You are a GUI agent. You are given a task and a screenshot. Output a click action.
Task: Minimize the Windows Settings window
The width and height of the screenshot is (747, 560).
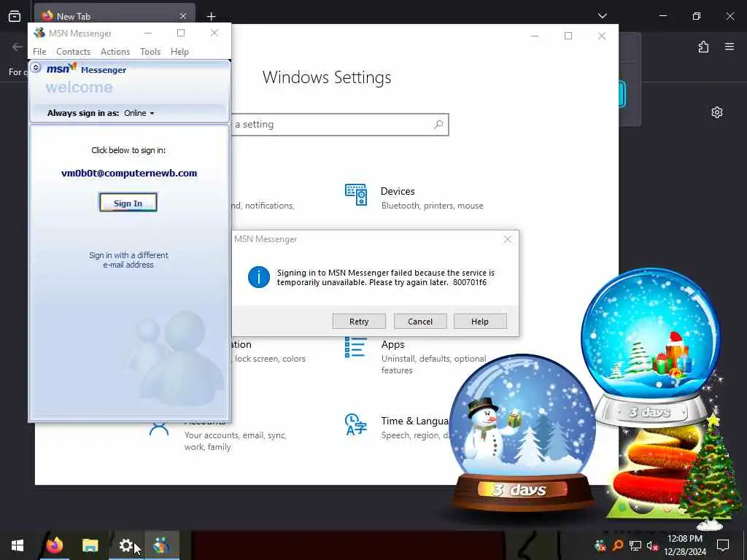535,36
